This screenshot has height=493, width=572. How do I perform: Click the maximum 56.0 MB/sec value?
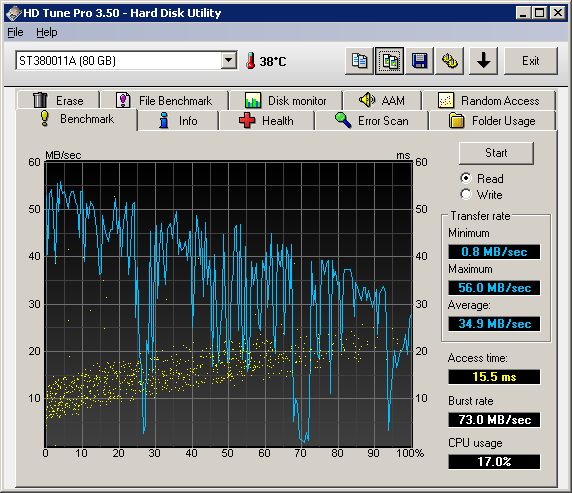coord(494,288)
